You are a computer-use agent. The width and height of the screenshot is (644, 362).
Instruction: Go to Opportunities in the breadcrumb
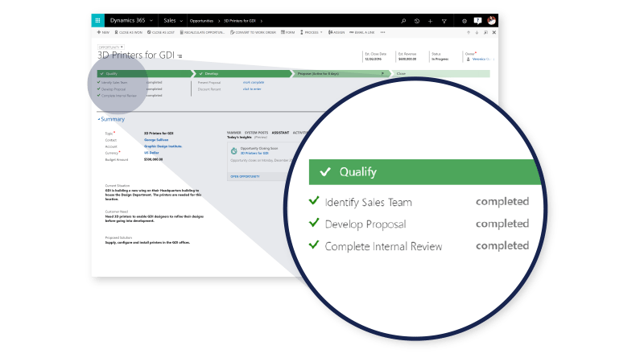tap(201, 21)
